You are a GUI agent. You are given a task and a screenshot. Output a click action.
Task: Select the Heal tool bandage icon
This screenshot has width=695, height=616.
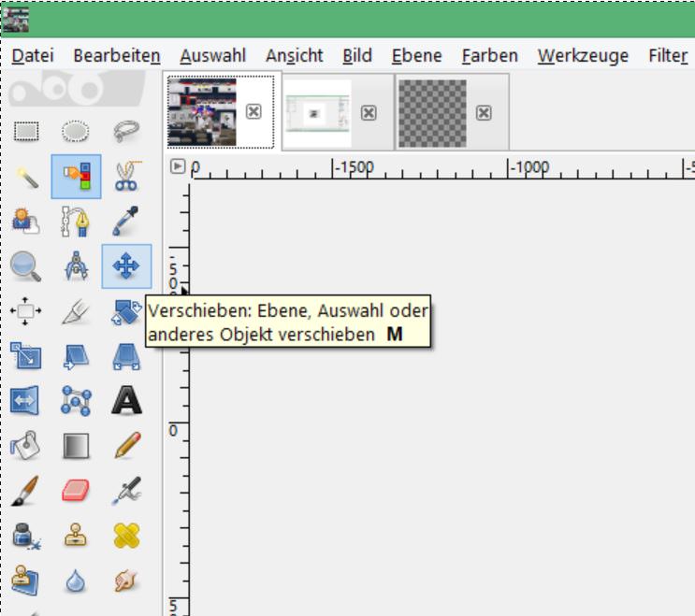pos(127,536)
